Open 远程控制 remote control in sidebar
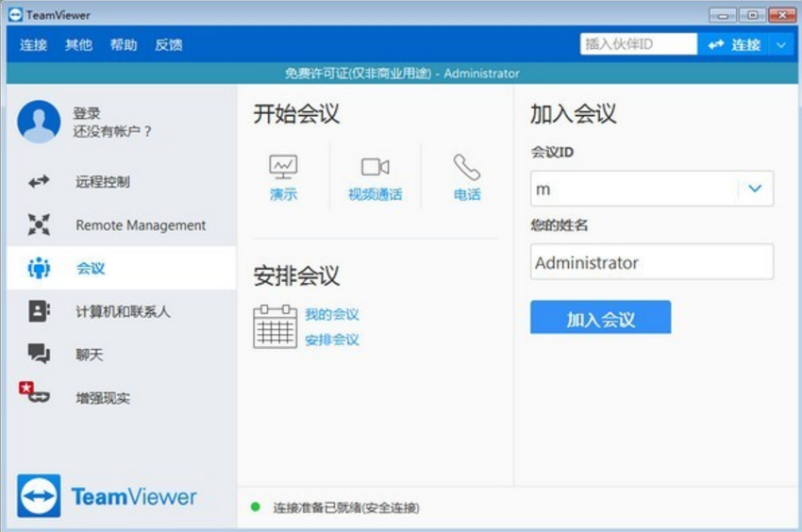This screenshot has width=802, height=532. coord(102,182)
